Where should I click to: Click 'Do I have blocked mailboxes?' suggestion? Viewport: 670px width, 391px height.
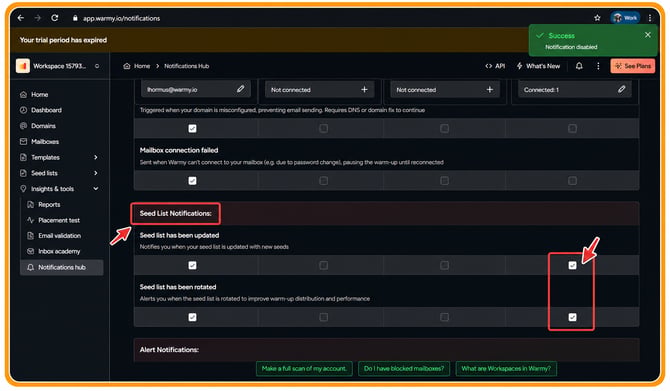coord(404,368)
